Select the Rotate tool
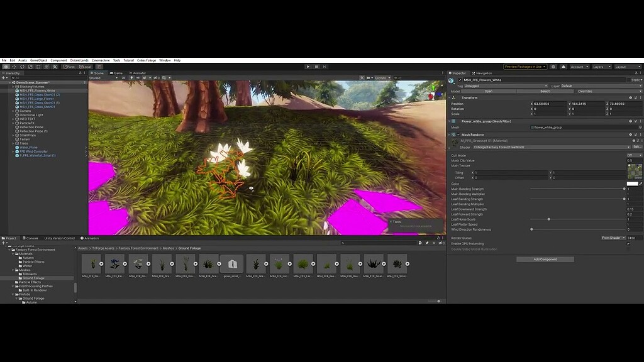This screenshot has width=644, height=362. [x=21, y=66]
